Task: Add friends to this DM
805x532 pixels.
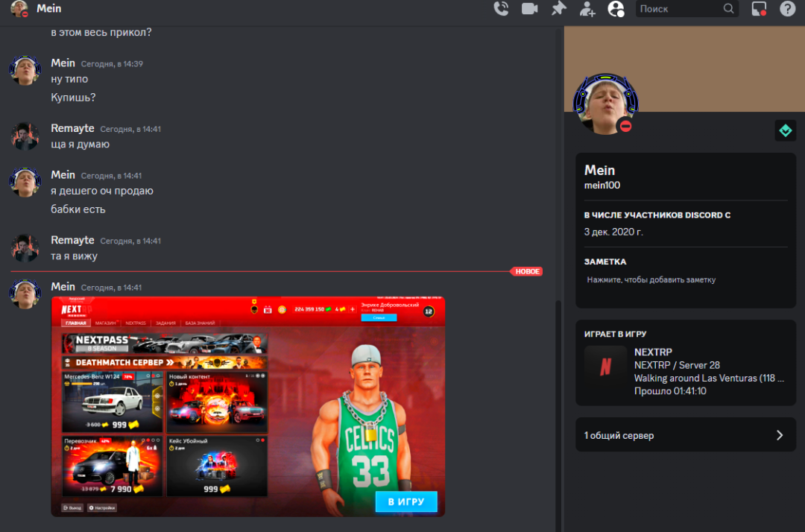Action: [587, 9]
